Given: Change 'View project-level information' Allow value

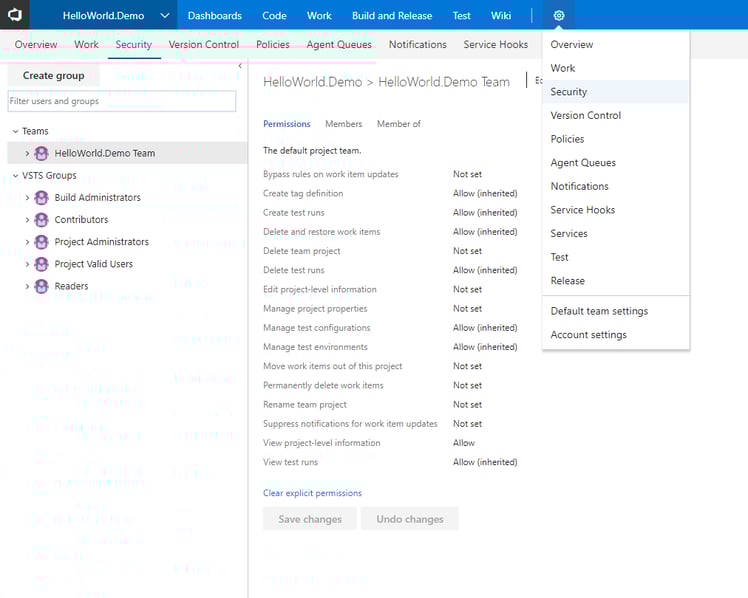Looking at the screenshot, I should tap(464, 443).
